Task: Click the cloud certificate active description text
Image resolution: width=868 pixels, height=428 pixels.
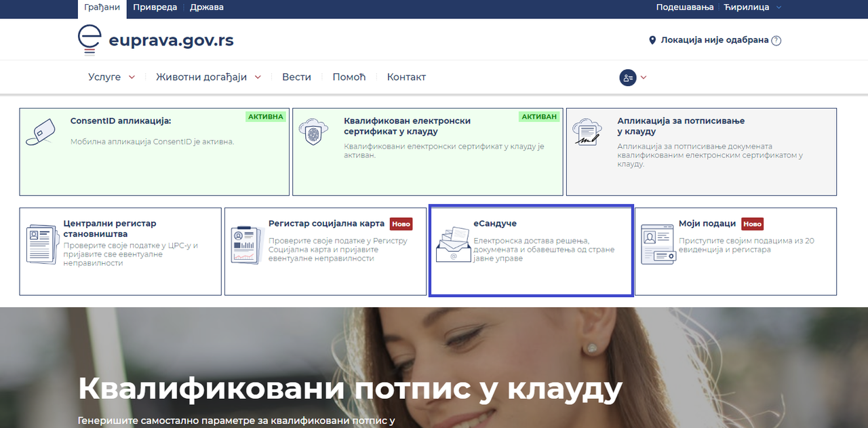Action: pos(444,151)
